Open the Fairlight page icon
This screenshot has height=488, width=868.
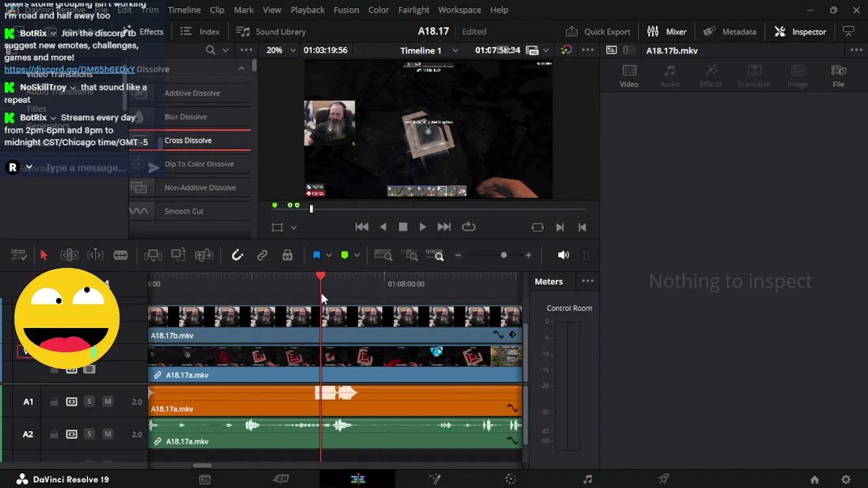[587, 479]
